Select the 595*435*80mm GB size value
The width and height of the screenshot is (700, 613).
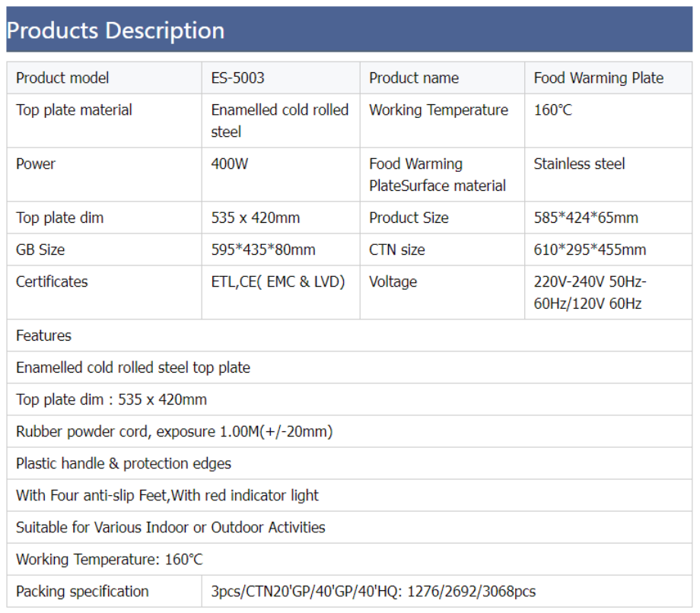pyautogui.click(x=263, y=250)
